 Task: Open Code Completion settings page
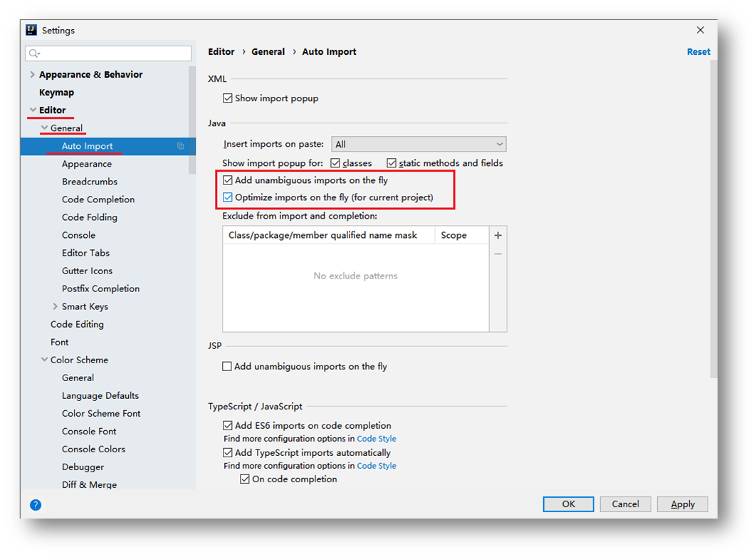tap(98, 199)
